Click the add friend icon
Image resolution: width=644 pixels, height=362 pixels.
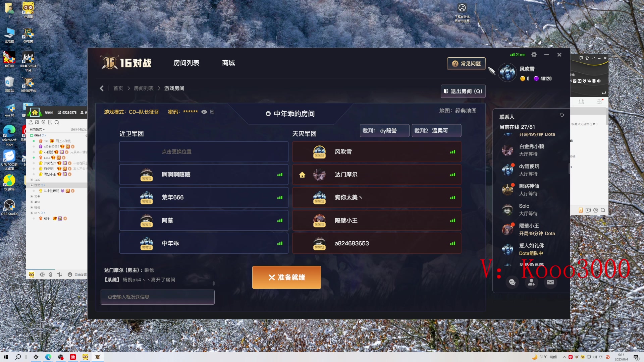click(531, 282)
